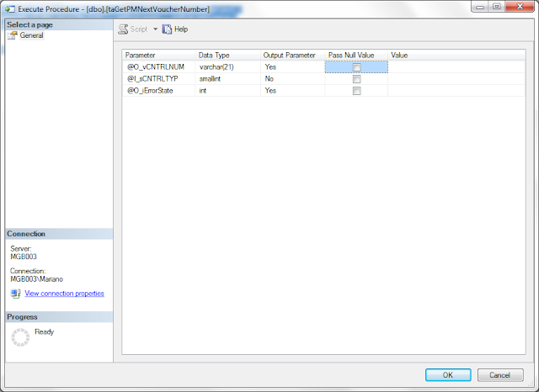
Task: Click the No output parameter cell
Action: point(293,79)
